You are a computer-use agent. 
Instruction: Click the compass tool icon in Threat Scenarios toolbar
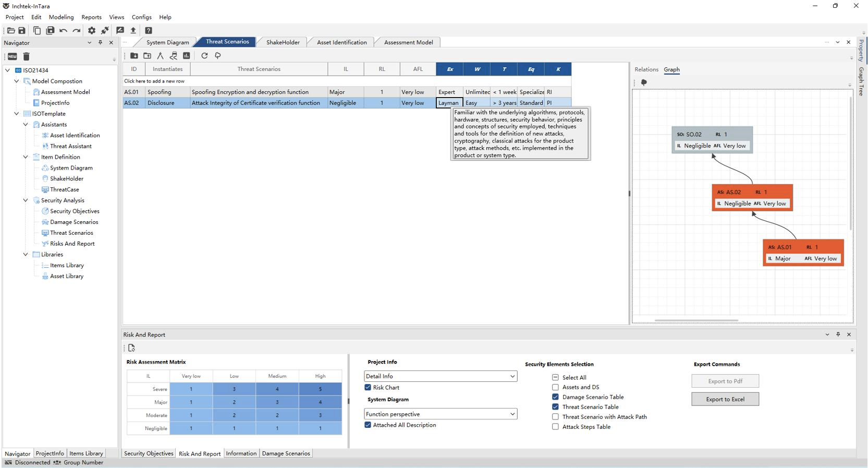(x=160, y=56)
